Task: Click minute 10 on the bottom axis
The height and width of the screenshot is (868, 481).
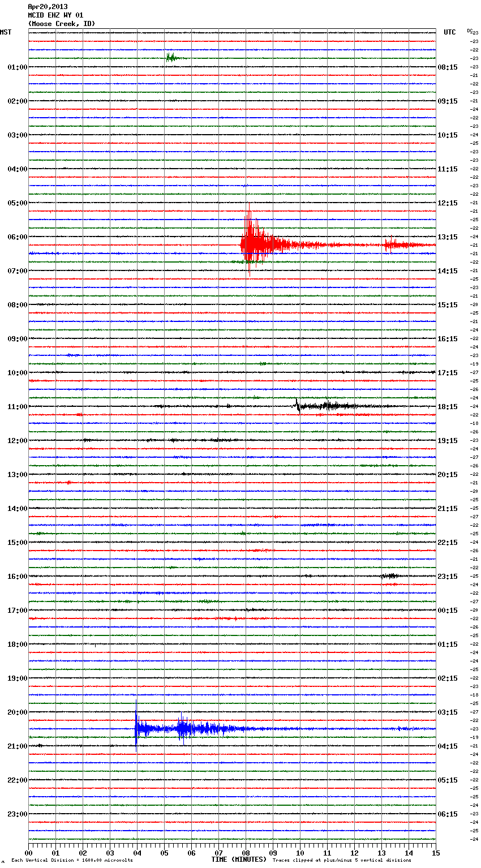Action: coord(300,853)
